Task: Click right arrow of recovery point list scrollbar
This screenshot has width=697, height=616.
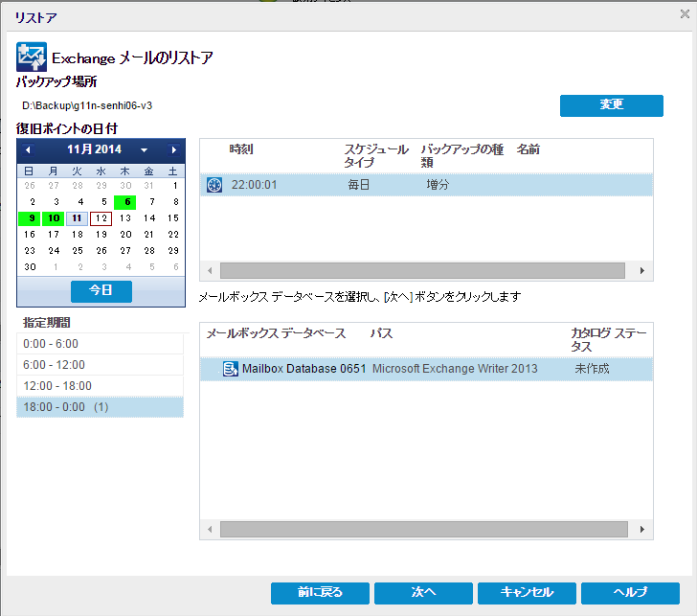Action: point(641,271)
